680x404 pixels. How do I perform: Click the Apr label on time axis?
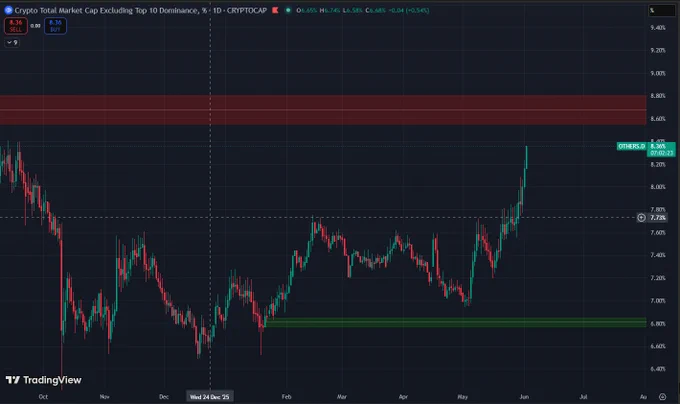click(403, 397)
